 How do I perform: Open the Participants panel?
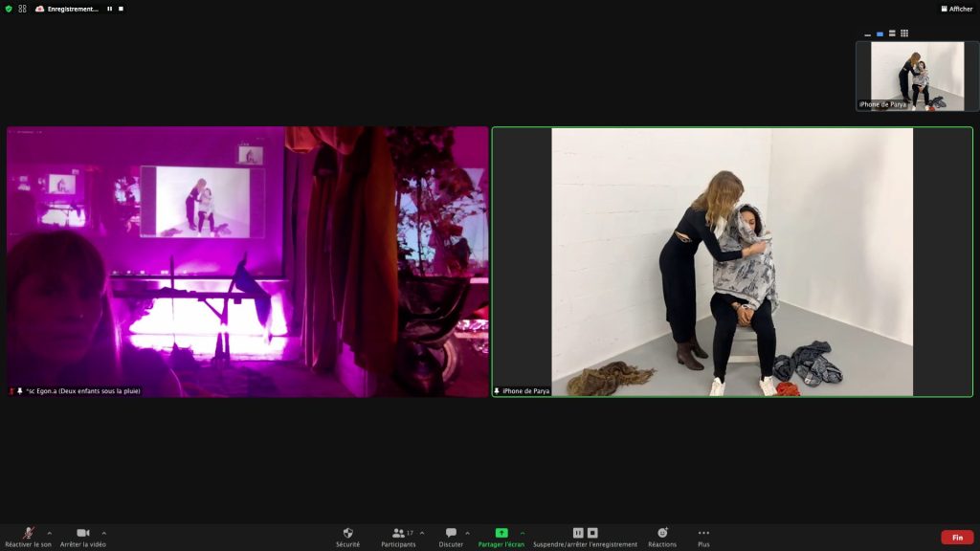[x=398, y=533]
